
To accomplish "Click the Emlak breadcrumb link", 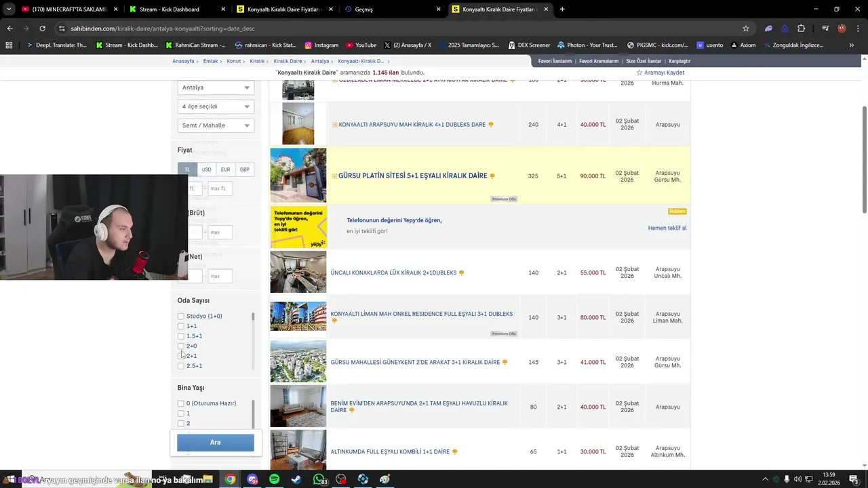I will (x=210, y=61).
